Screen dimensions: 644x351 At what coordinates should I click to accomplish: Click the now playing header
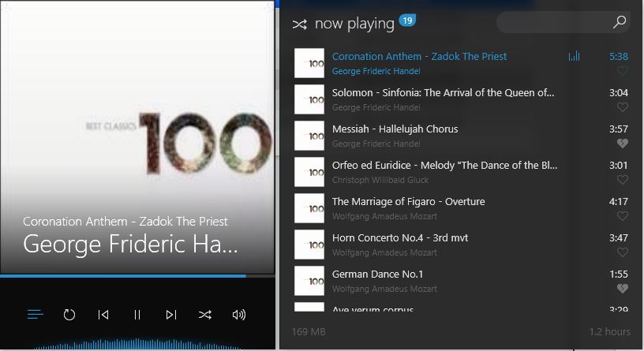pyautogui.click(x=354, y=24)
